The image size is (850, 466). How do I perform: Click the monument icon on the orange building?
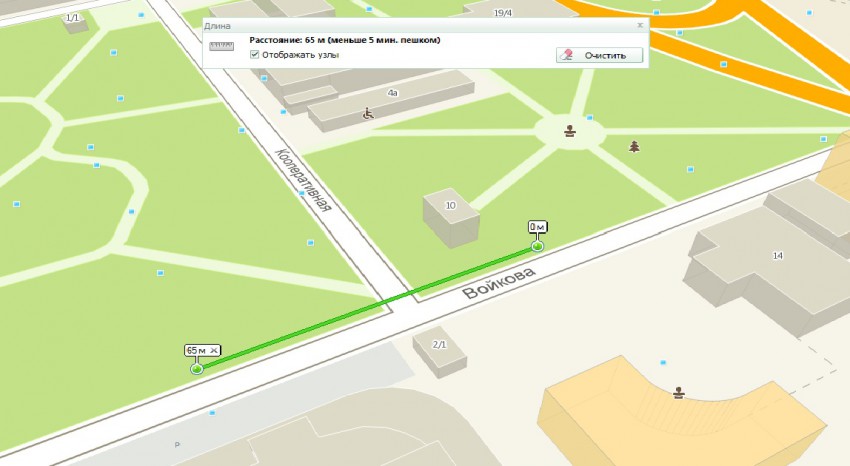[680, 391]
